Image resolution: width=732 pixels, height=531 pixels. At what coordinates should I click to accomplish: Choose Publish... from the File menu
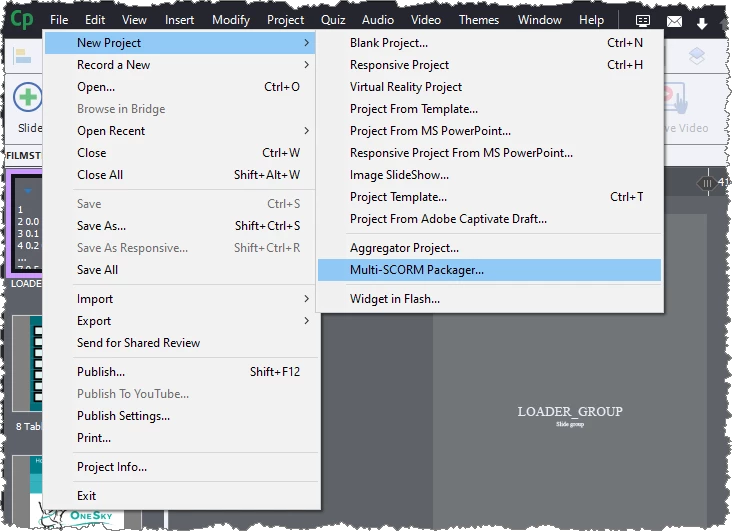180,371
